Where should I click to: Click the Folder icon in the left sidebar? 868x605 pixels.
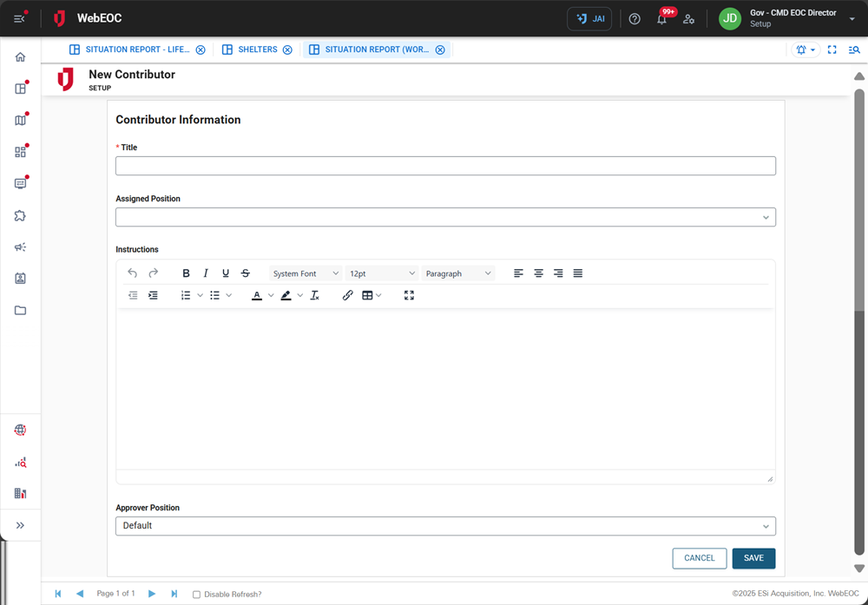pos(19,310)
